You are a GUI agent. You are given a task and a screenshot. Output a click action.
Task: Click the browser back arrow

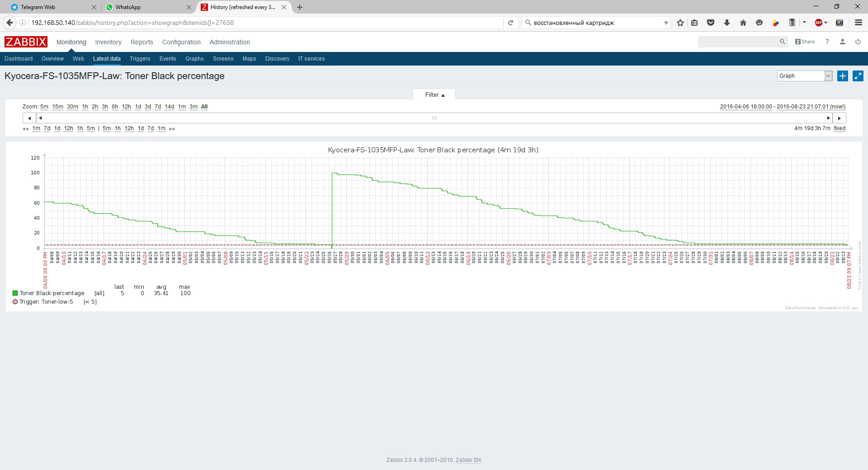coord(9,23)
